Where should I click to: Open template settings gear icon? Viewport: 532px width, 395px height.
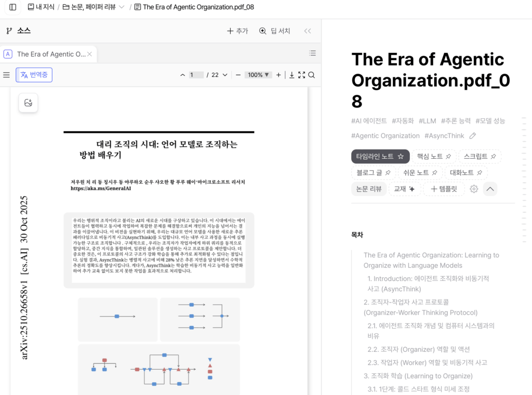473,189
